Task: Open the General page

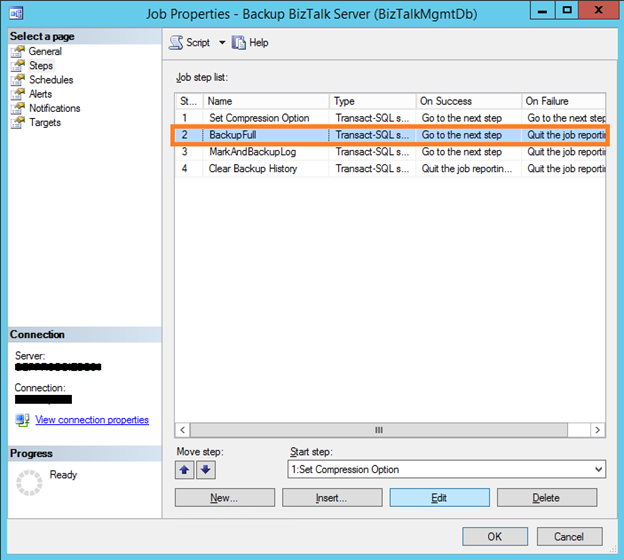Action: pos(45,51)
